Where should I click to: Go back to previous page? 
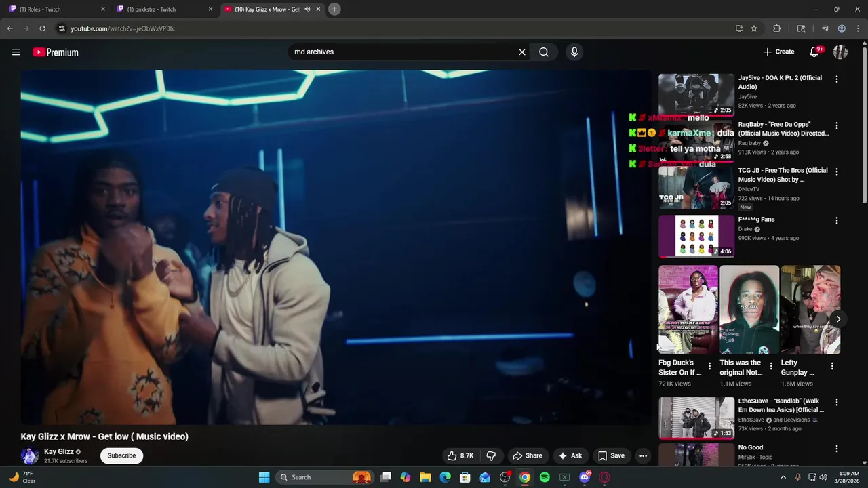9,28
